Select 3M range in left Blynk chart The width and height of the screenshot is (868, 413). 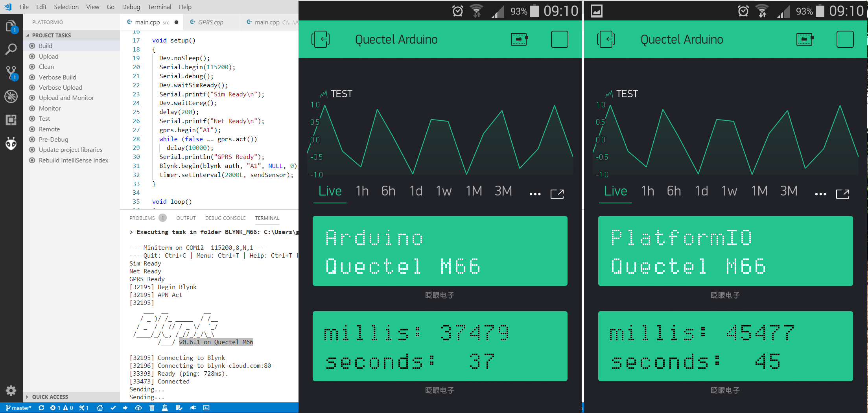click(503, 191)
